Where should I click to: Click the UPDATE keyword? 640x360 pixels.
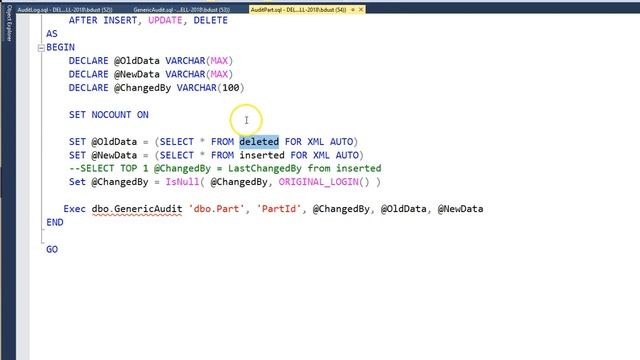pyautogui.click(x=165, y=20)
